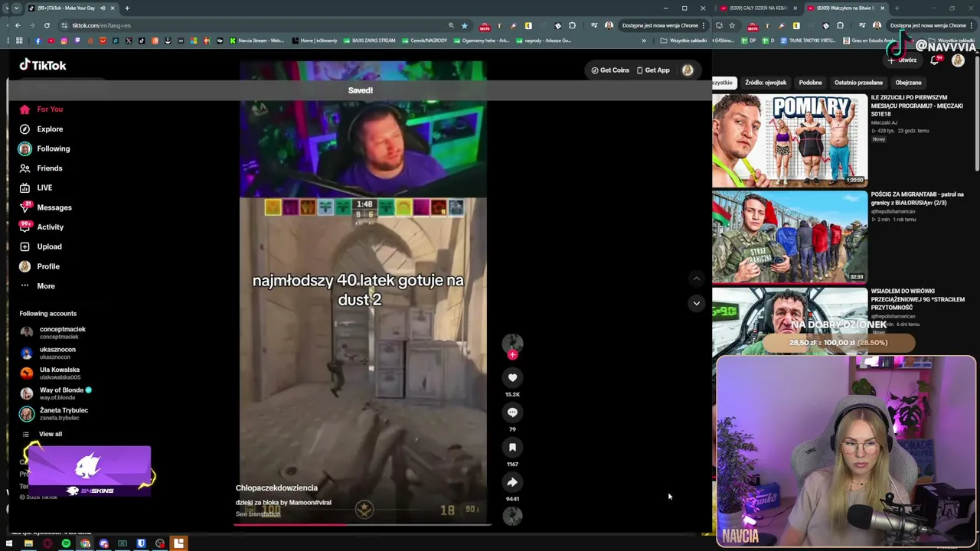
Task: Click See translation under the caption
Action: point(258,514)
